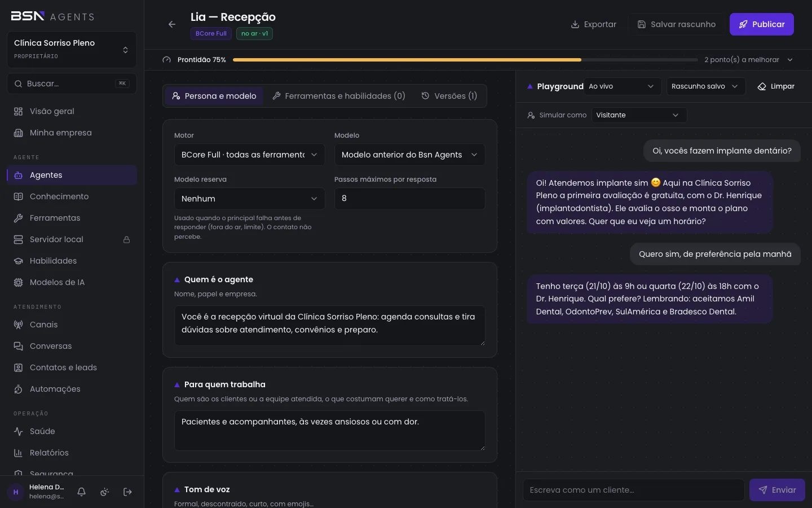Click the back arrow next to Lia — Recepção

pos(172,24)
